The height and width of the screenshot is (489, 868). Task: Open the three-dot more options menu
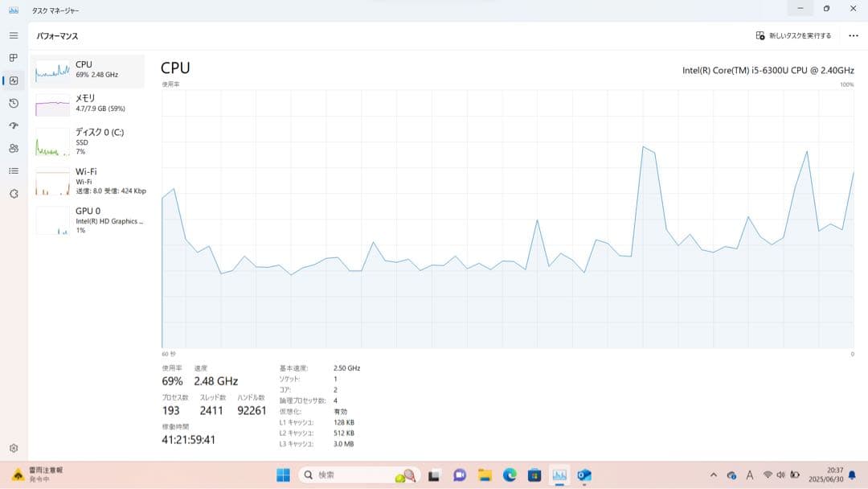[853, 35]
